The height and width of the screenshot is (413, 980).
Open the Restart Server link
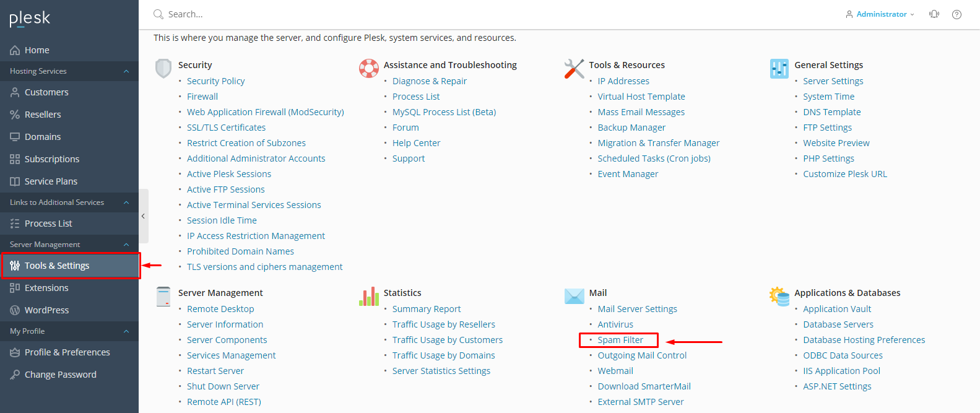[x=215, y=371]
